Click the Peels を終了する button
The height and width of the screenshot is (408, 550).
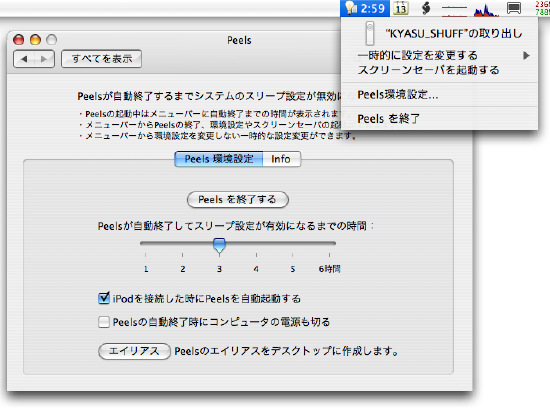point(238,200)
